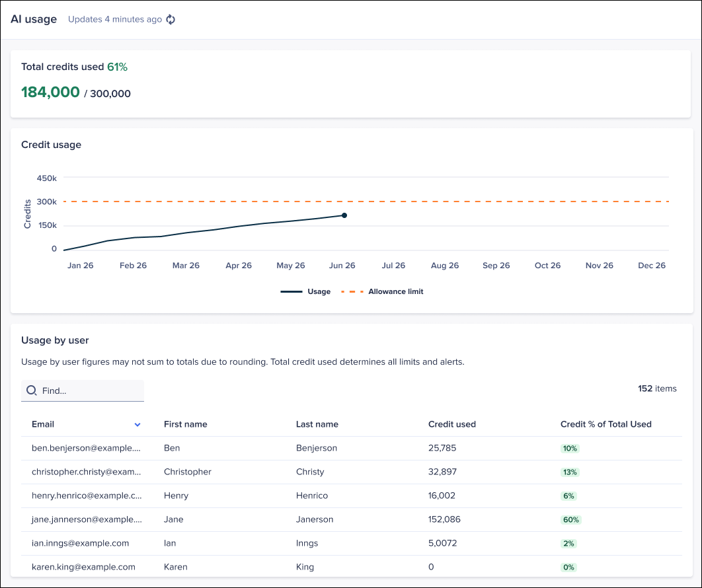This screenshot has width=702, height=588.
Task: Click the 13% badge for Christopher
Action: pyautogui.click(x=570, y=472)
